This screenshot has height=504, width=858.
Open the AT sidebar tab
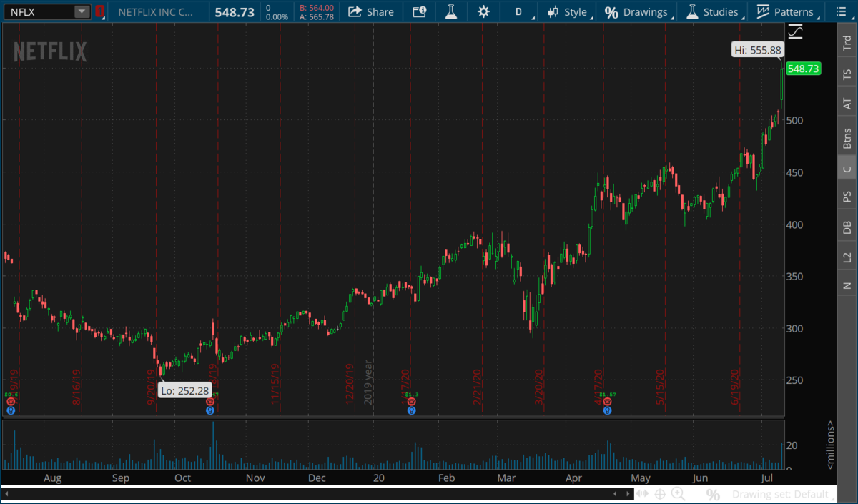847,104
